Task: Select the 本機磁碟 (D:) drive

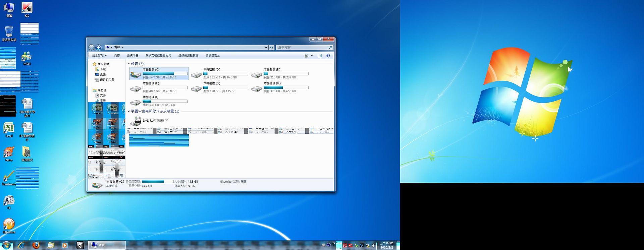Action: tap(219, 73)
